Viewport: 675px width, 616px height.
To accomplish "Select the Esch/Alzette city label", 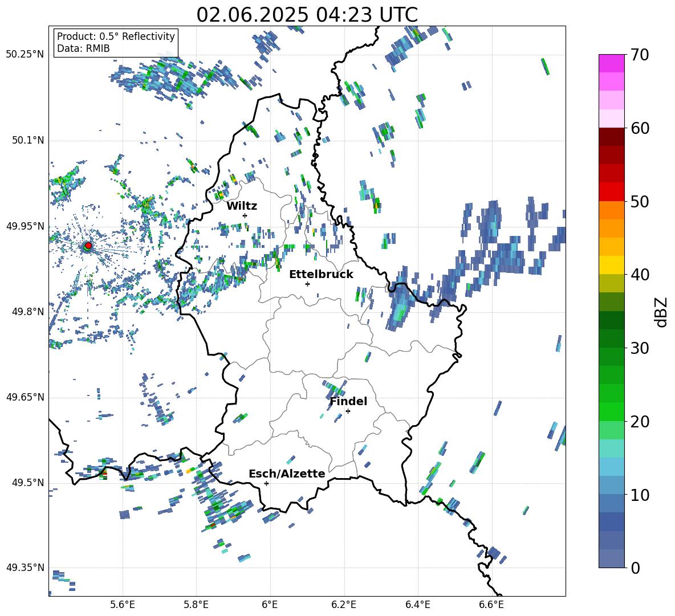I will [x=287, y=474].
